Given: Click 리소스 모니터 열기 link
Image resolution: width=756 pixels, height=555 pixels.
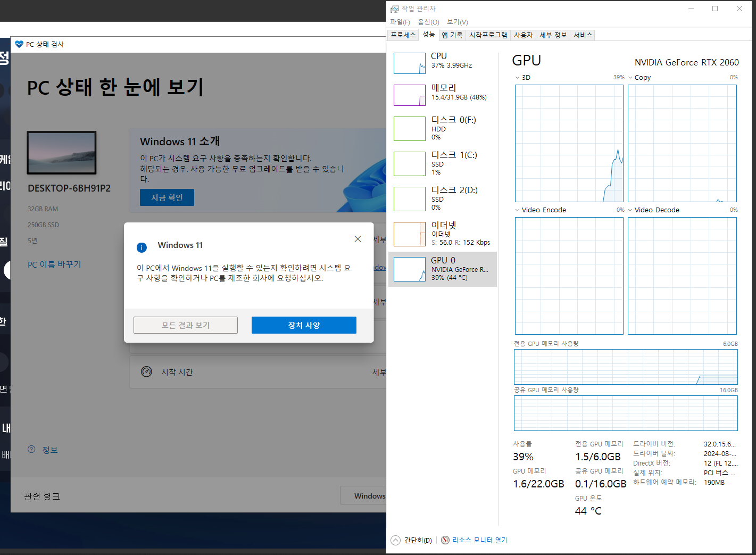Looking at the screenshot, I should 480,540.
